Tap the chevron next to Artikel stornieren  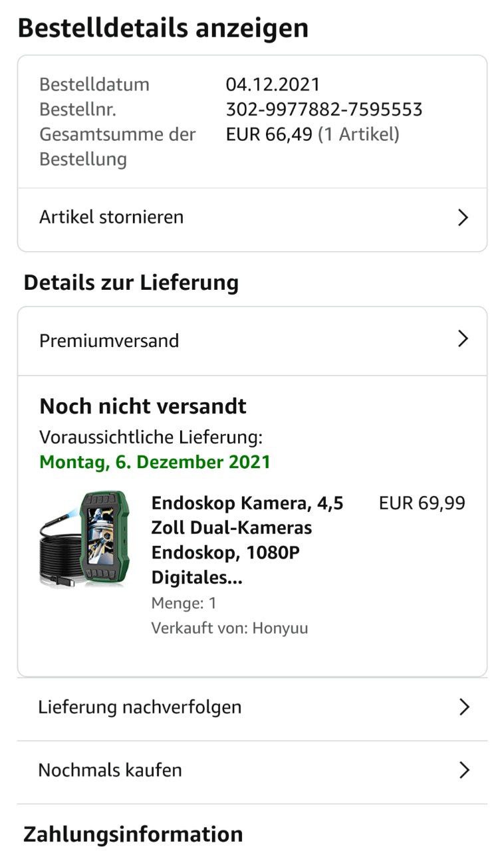(x=463, y=217)
